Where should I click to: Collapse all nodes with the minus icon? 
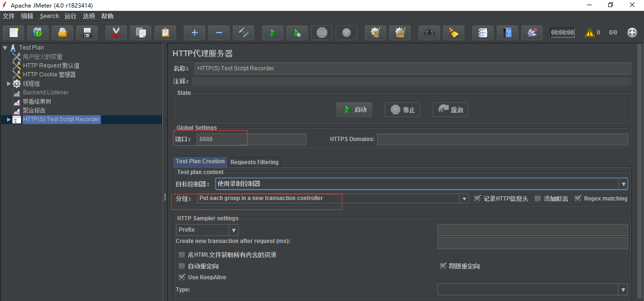pyautogui.click(x=219, y=33)
